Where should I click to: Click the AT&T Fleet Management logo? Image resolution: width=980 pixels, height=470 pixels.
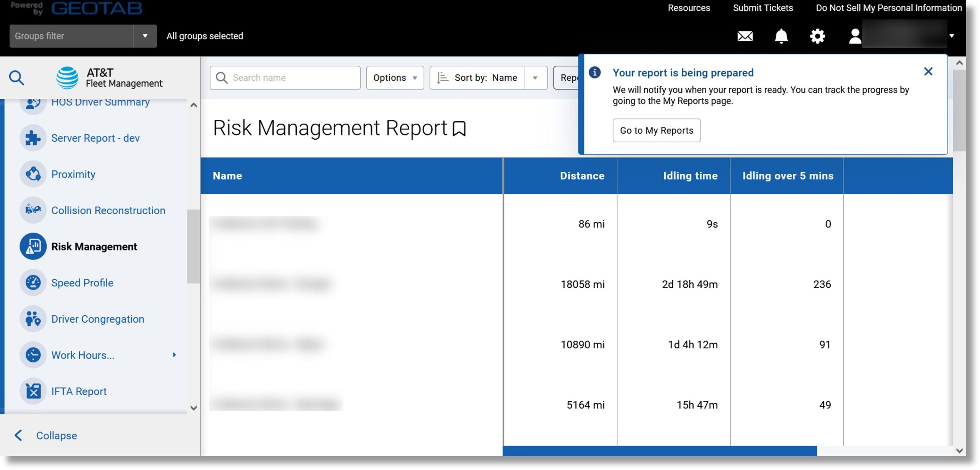click(109, 78)
